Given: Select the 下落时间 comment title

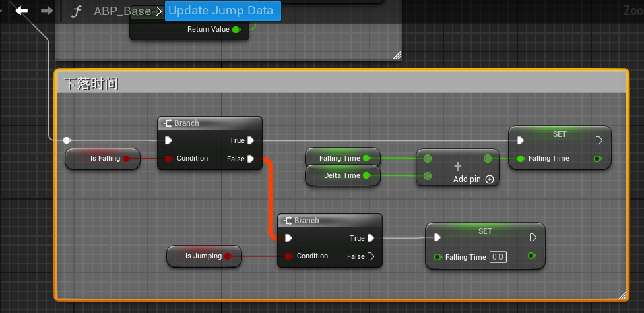Looking at the screenshot, I should (91, 84).
